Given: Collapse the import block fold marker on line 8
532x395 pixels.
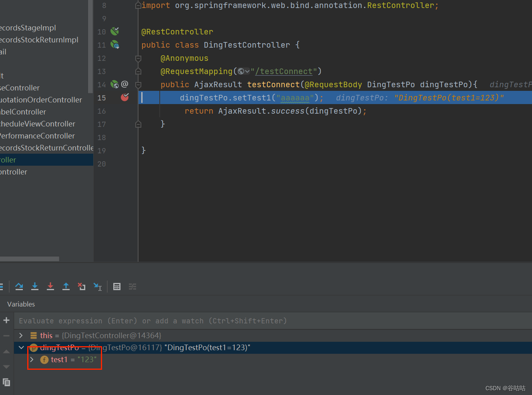Looking at the screenshot, I should pos(138,5).
